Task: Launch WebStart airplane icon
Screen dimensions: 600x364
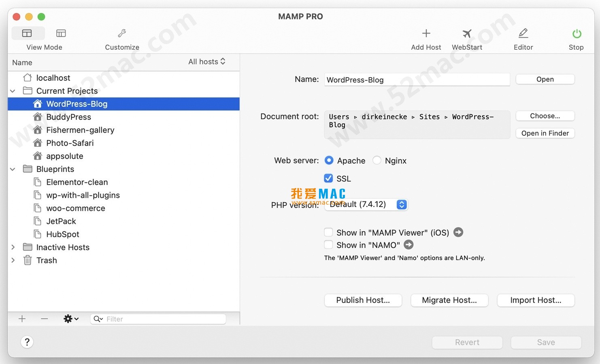Action: [x=467, y=33]
